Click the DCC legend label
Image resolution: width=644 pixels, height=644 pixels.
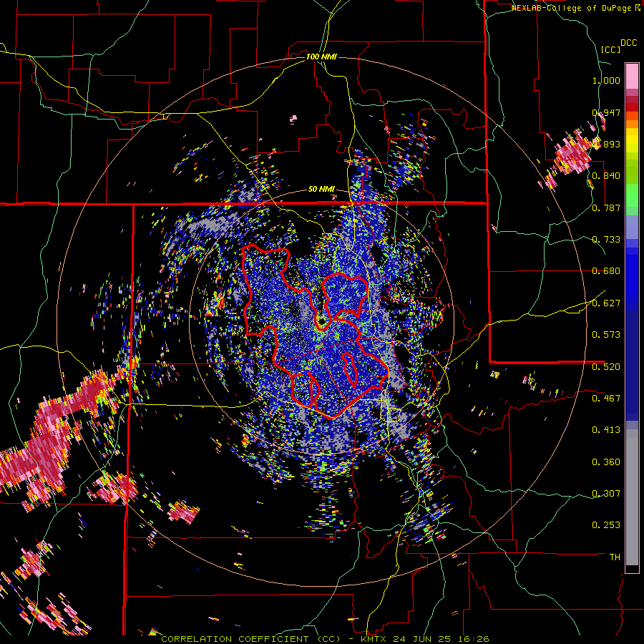coord(629,43)
